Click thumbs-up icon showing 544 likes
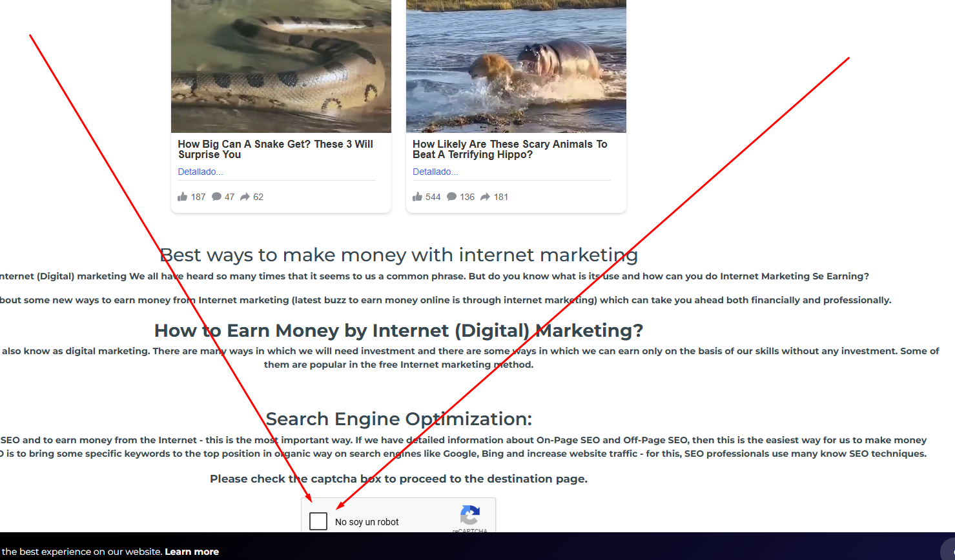The image size is (955, 560). pyautogui.click(x=418, y=197)
